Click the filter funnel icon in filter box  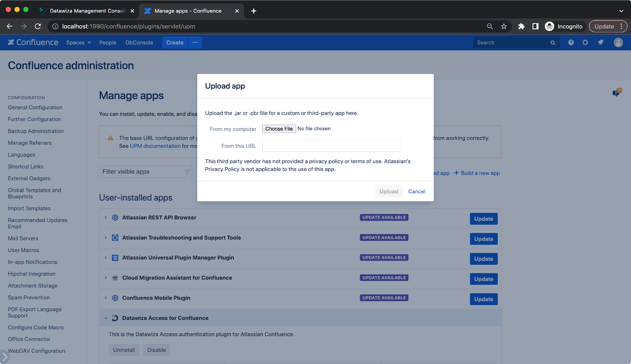pyautogui.click(x=187, y=172)
